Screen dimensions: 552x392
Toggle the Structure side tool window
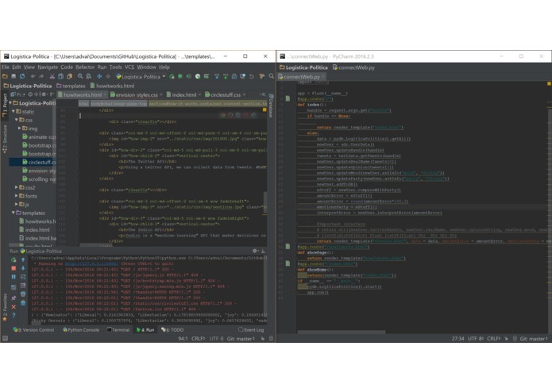(5, 139)
